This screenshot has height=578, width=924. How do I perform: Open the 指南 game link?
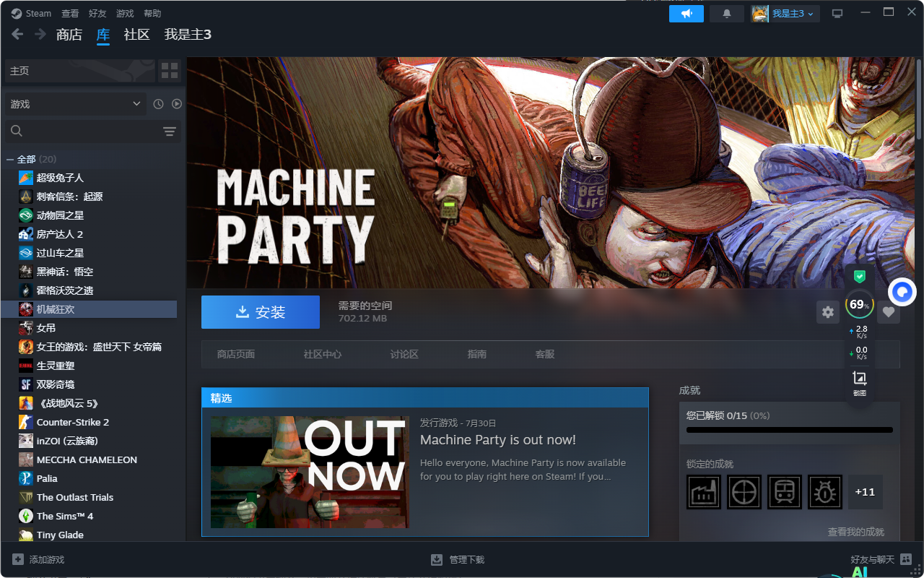click(x=477, y=354)
